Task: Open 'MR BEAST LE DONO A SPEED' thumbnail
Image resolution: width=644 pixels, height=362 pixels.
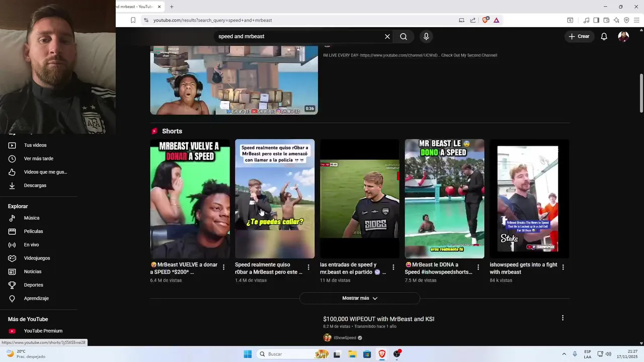Action: coord(445,199)
